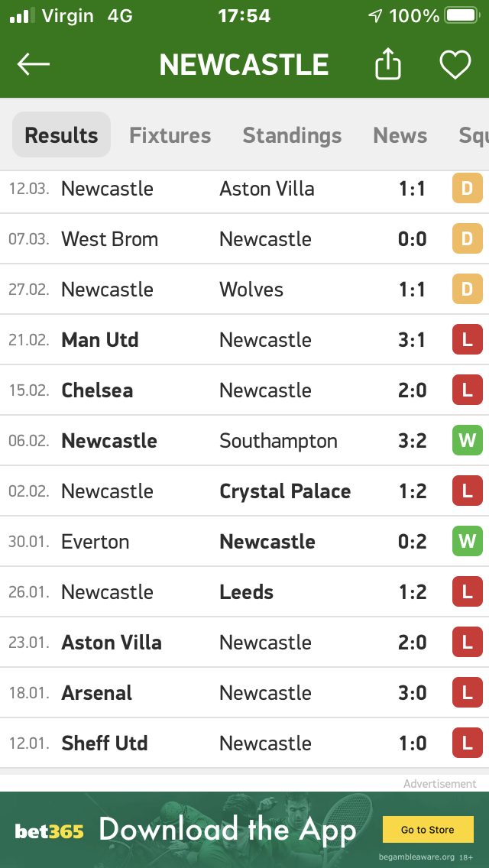
Task: Open the Arsenal 3:0 match row
Action: click(x=244, y=692)
